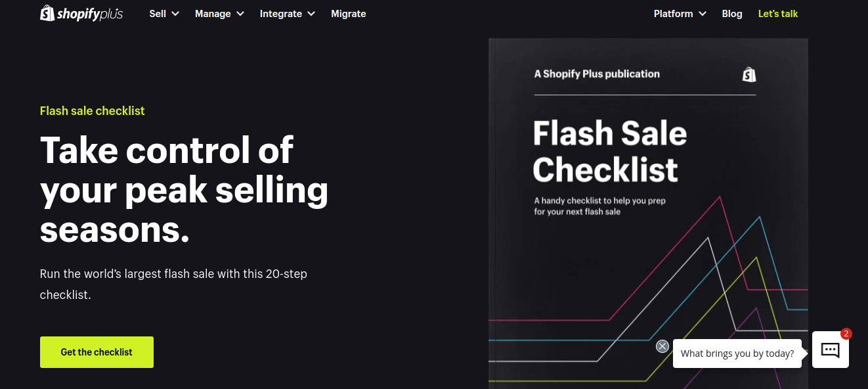Image resolution: width=868 pixels, height=389 pixels.
Task: Expand the Platform dropdown chevron
Action: coord(703,14)
